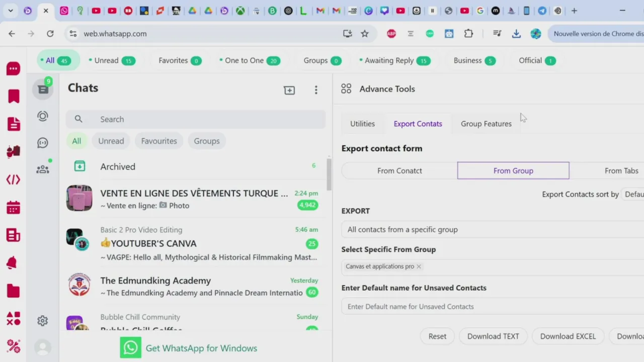Select the All chip under search
Screen dimensions: 644x362
[x=76, y=141]
